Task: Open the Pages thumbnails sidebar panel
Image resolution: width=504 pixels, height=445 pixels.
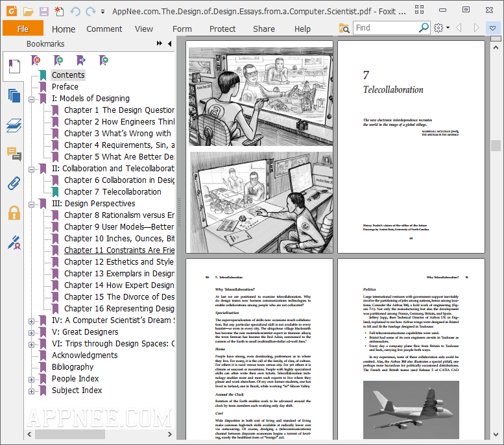Action: click(14, 95)
